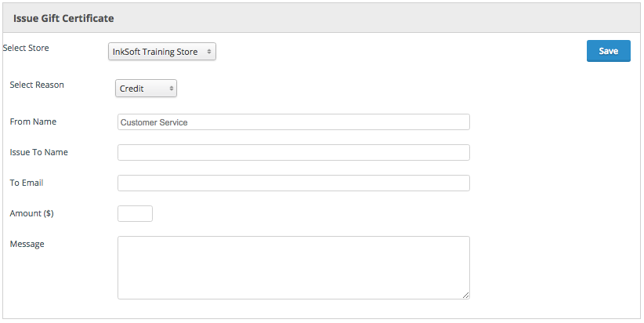644x323 pixels.
Task: Click the Message label
Action: (x=27, y=244)
